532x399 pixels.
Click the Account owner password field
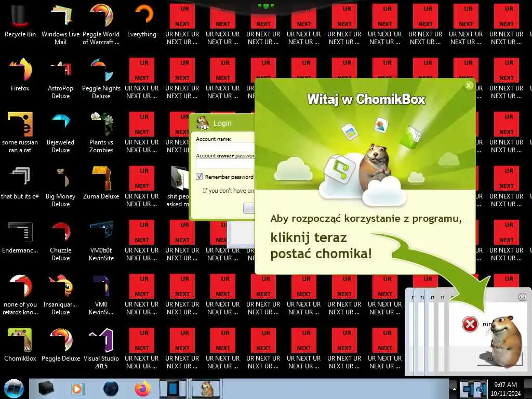(x=225, y=164)
